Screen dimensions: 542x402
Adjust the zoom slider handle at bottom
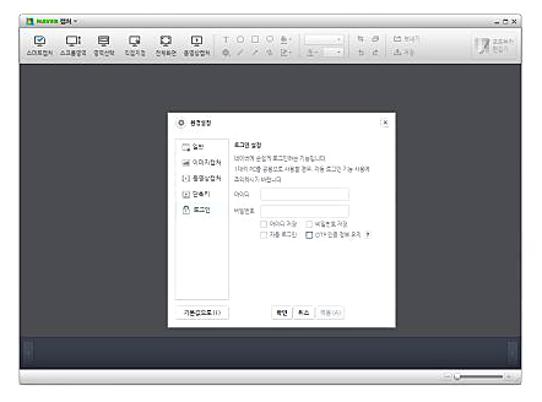click(x=457, y=376)
